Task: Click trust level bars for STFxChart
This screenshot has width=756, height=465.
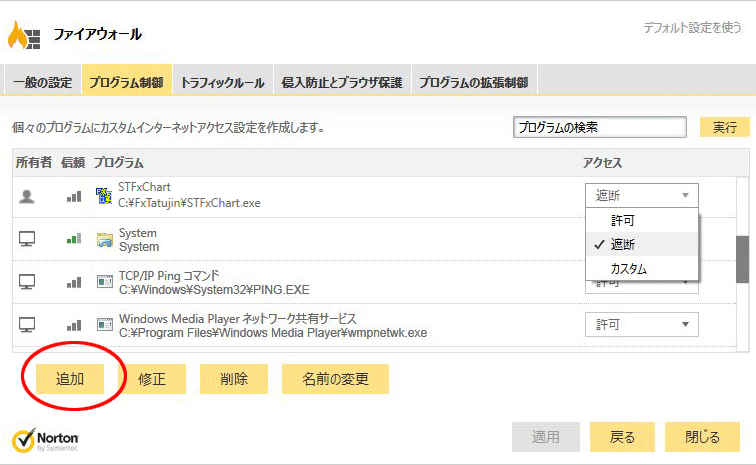Action: pos(74,196)
